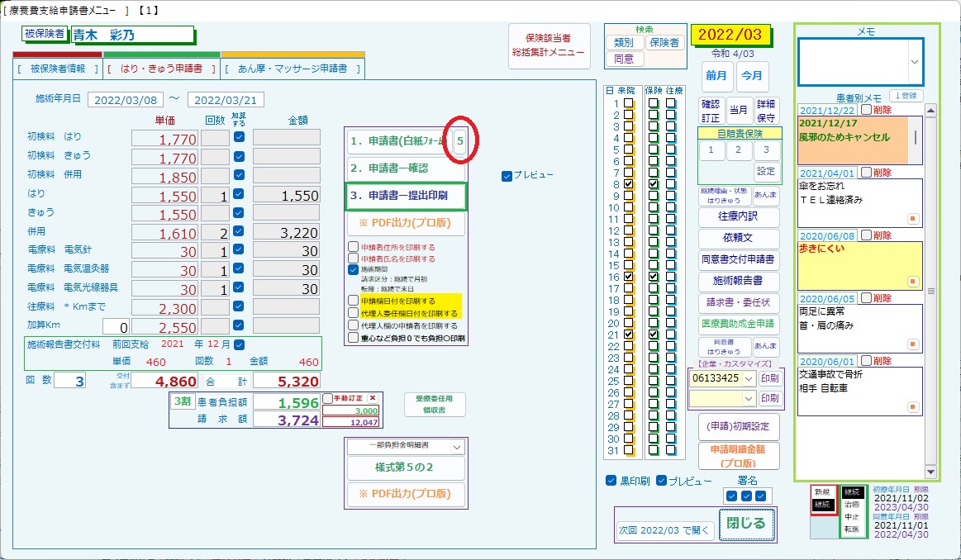This screenshot has width=961, height=560.
Task: Click 加算Km input showing 0
Action: pyautogui.click(x=117, y=326)
